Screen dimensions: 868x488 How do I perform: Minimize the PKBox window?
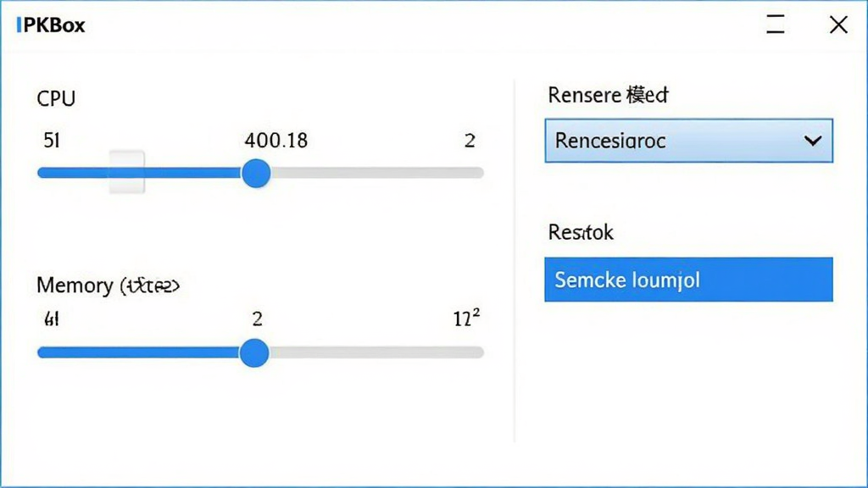point(776,25)
